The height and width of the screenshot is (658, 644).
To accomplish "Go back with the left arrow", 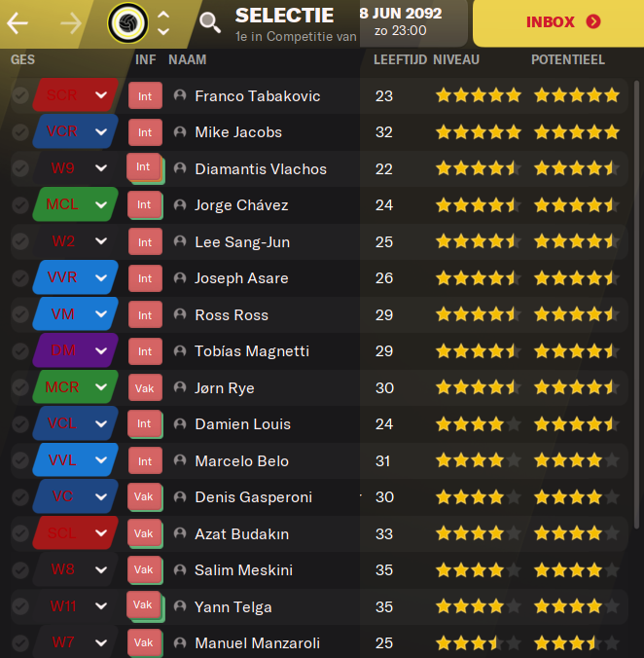I will tap(18, 23).
